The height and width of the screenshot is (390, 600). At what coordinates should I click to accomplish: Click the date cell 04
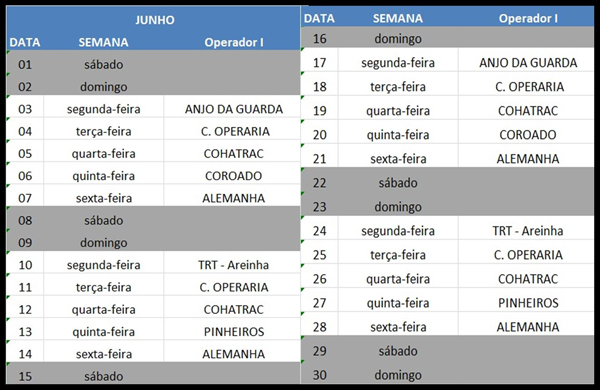[25, 131]
